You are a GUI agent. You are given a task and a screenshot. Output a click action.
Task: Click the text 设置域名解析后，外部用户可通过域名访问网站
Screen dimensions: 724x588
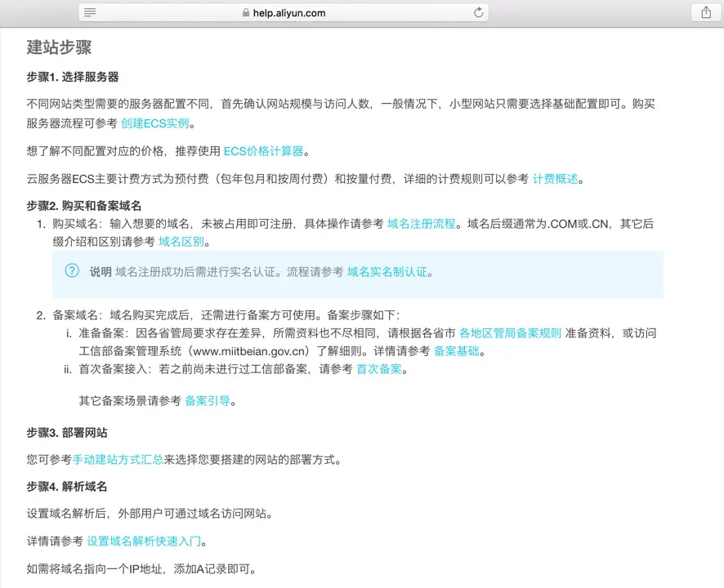click(x=146, y=514)
